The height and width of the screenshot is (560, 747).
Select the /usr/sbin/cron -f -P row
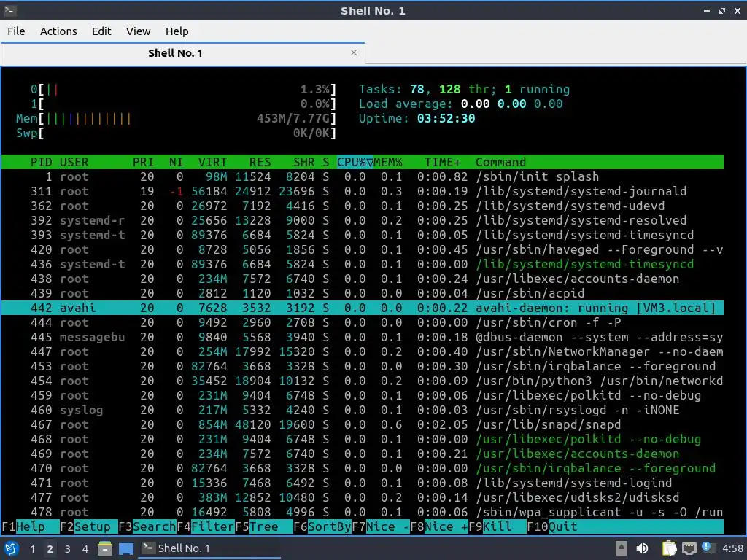[x=363, y=322]
